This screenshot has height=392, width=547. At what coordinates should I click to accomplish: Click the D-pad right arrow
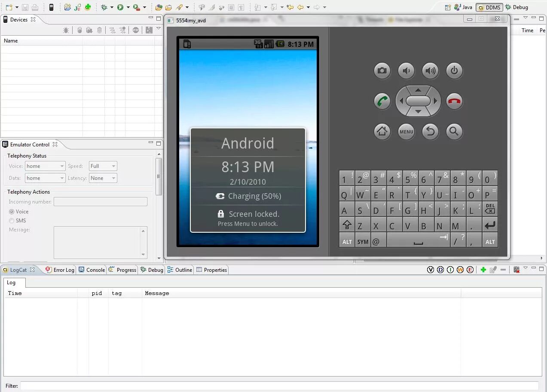[x=435, y=101]
